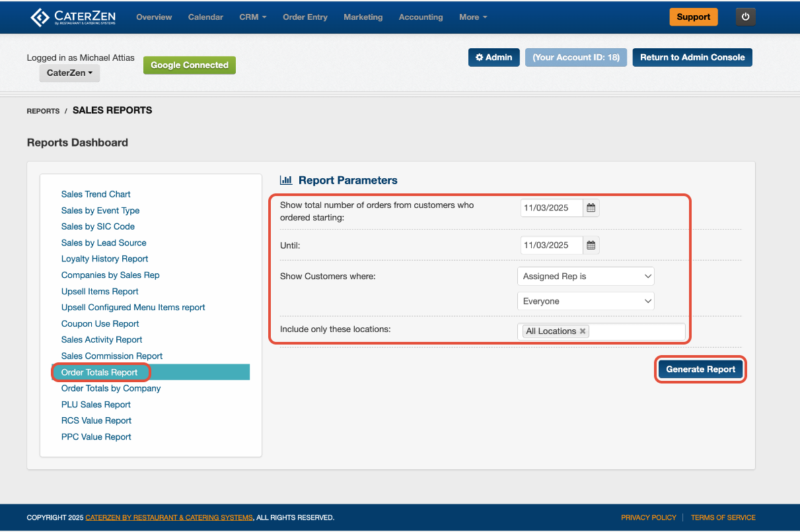
Task: Go to Overview in navigation
Action: click(154, 17)
